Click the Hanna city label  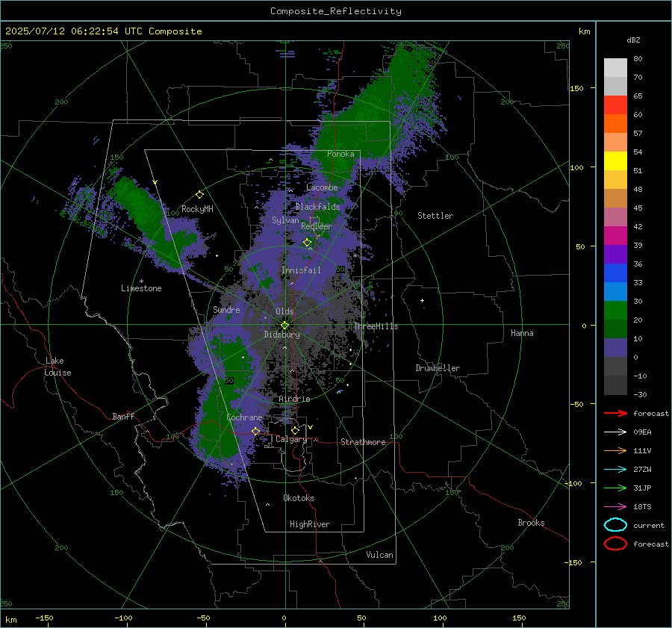[522, 333]
